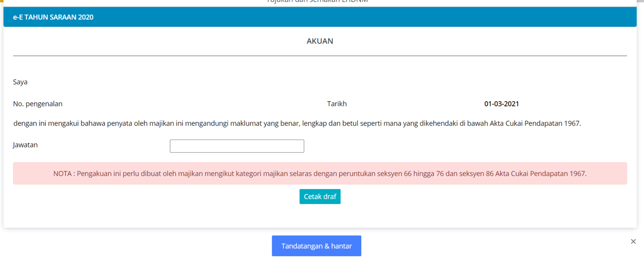
Task: Click the Cetak draf button
Action: pos(320,196)
